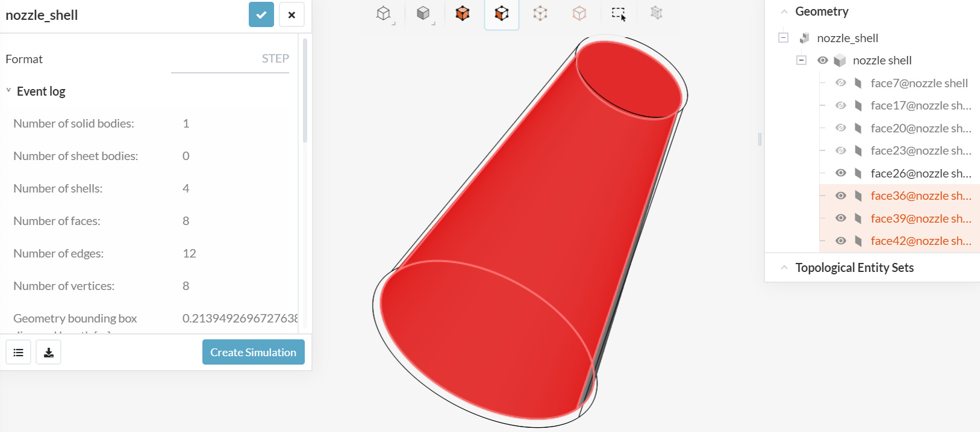This screenshot has width=980, height=432.
Task: Show face23@nozzle shell with eye icon
Action: point(841,150)
